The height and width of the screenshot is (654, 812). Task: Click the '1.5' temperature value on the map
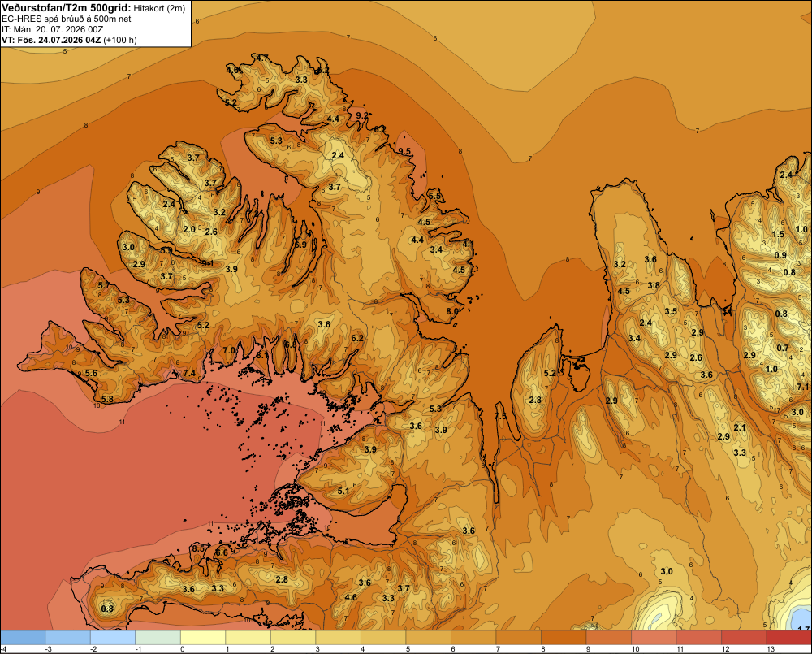point(779,234)
